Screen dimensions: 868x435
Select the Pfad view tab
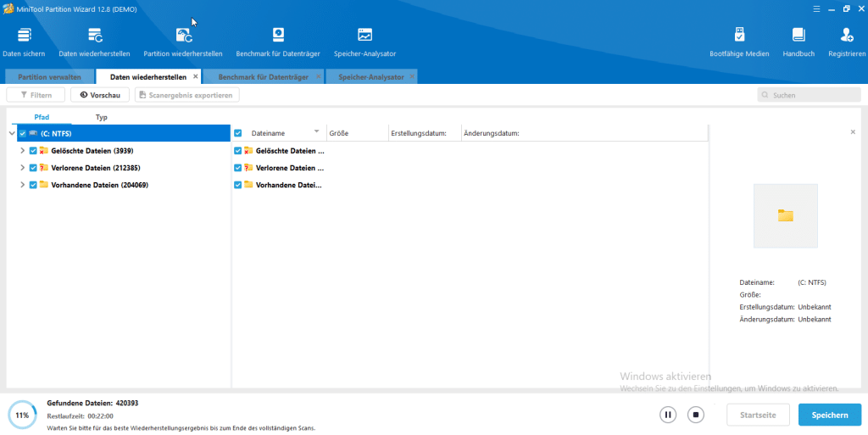42,117
